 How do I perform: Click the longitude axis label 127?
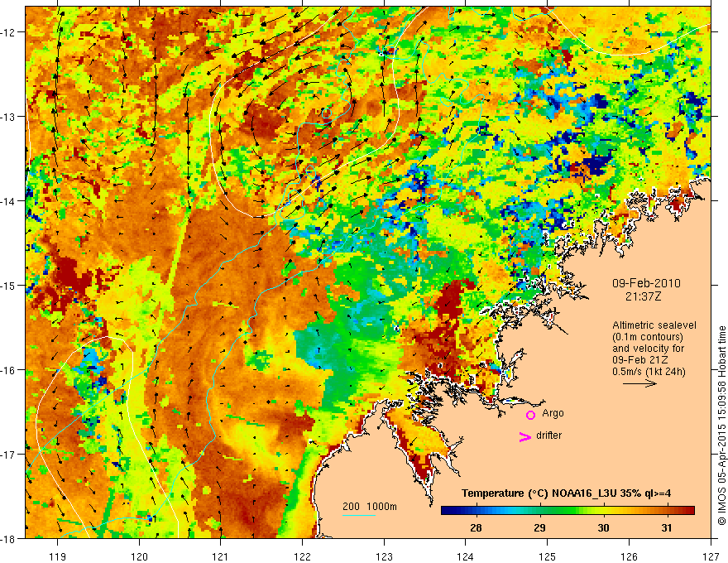click(x=711, y=556)
